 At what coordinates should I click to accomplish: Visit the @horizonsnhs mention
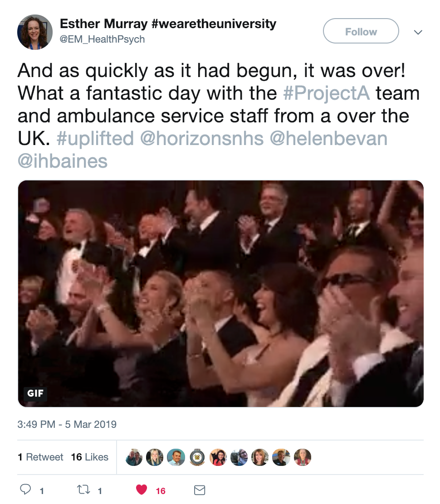tap(202, 139)
